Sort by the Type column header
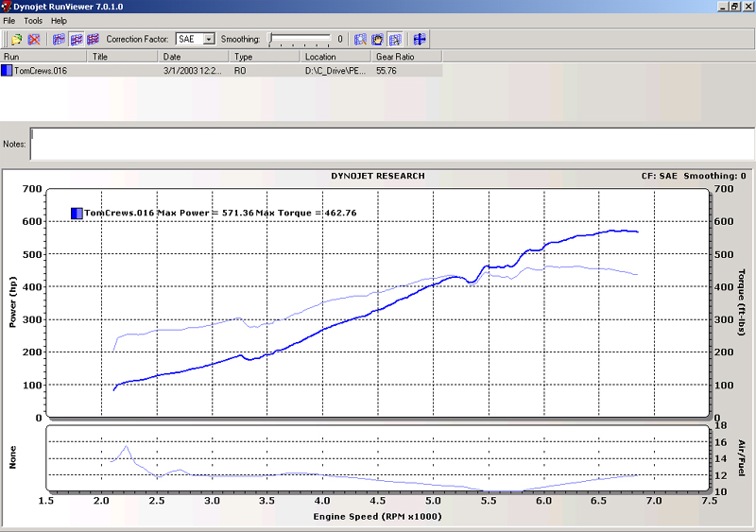The width and height of the screenshot is (756, 532). click(266, 57)
